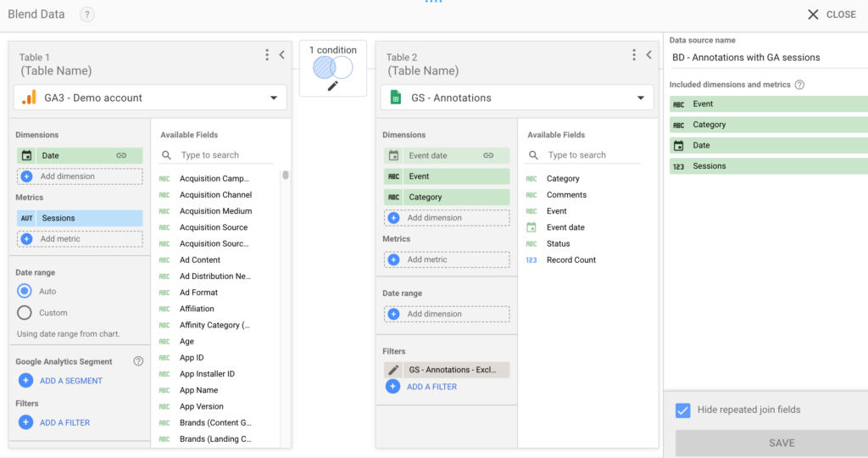This screenshot has width=868, height=458.
Task: Close the Blend Data panel
Action: (831, 14)
